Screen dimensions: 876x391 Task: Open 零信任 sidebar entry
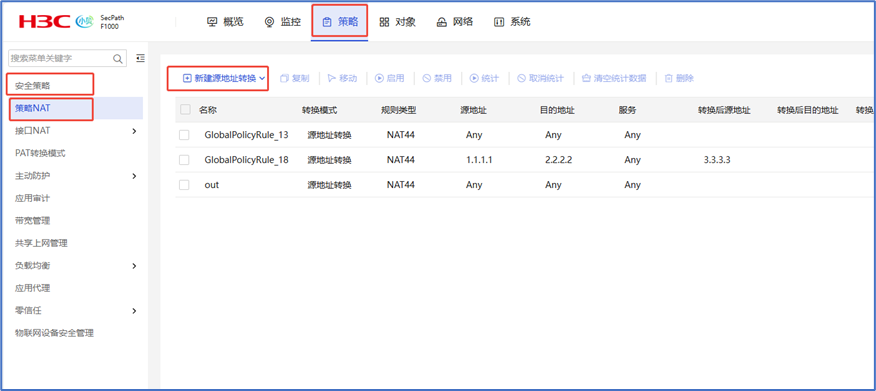28,311
